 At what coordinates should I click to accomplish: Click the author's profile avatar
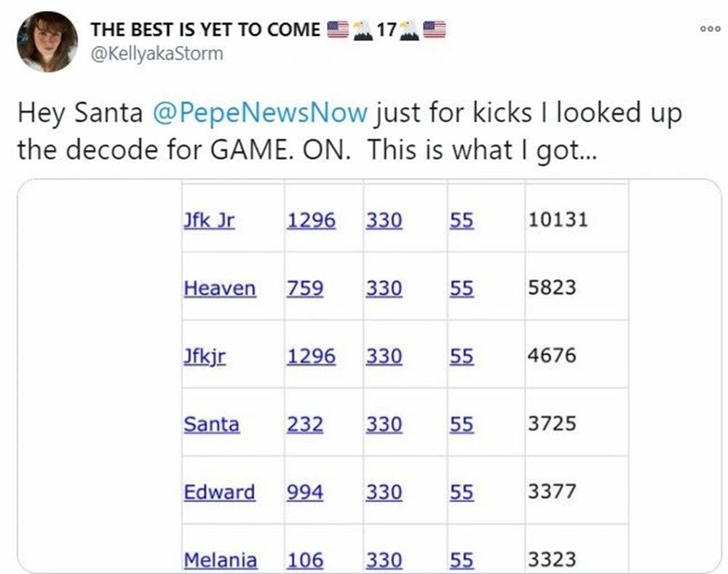[x=47, y=42]
